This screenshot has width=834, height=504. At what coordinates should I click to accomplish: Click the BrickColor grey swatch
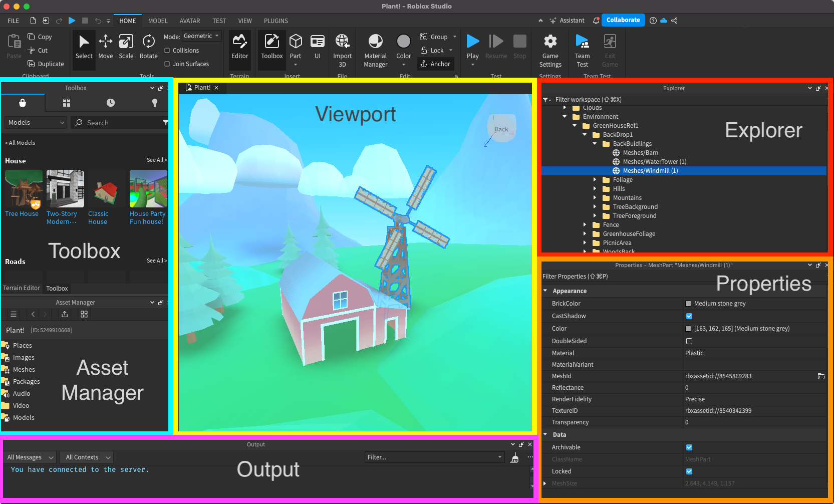(x=688, y=304)
